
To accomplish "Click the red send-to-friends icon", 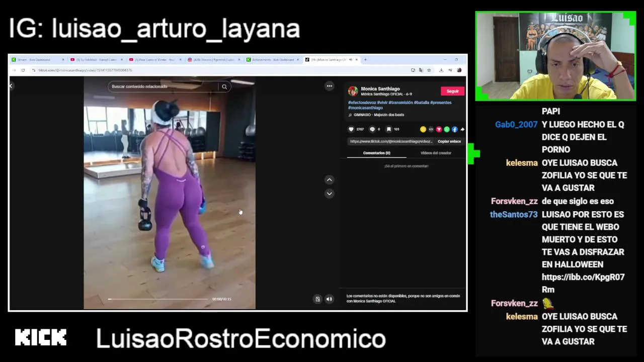I will pos(439,129).
